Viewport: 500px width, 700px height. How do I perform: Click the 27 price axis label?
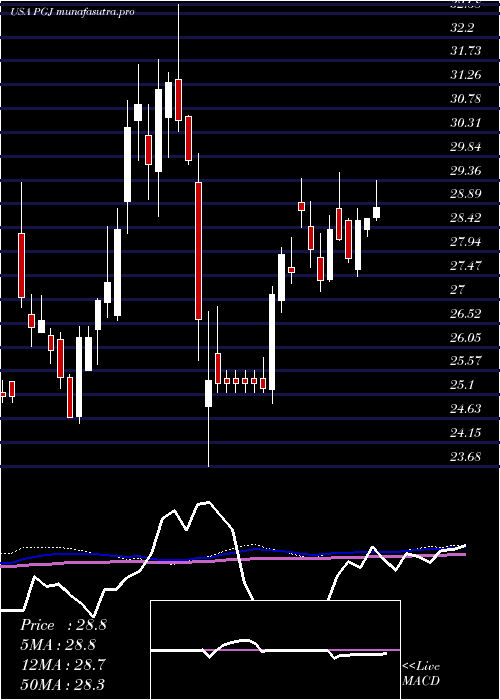[x=458, y=290]
